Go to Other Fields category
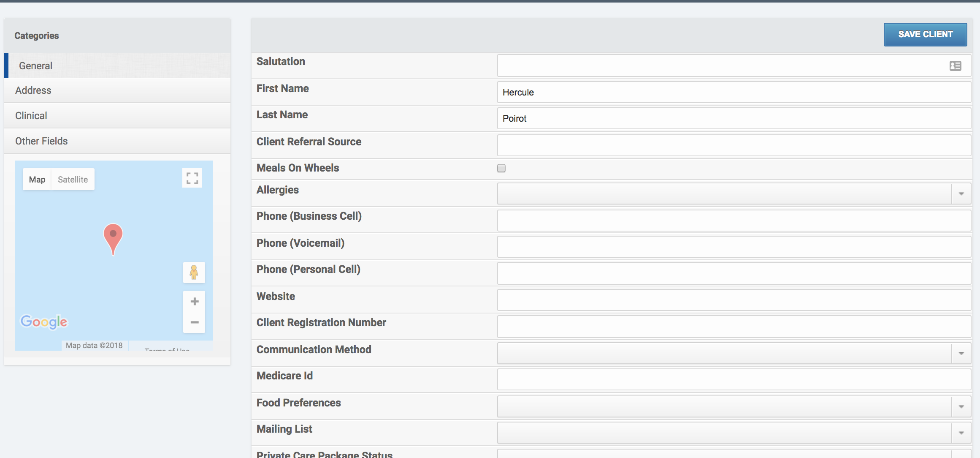Viewport: 980px width, 458px height. (x=41, y=141)
